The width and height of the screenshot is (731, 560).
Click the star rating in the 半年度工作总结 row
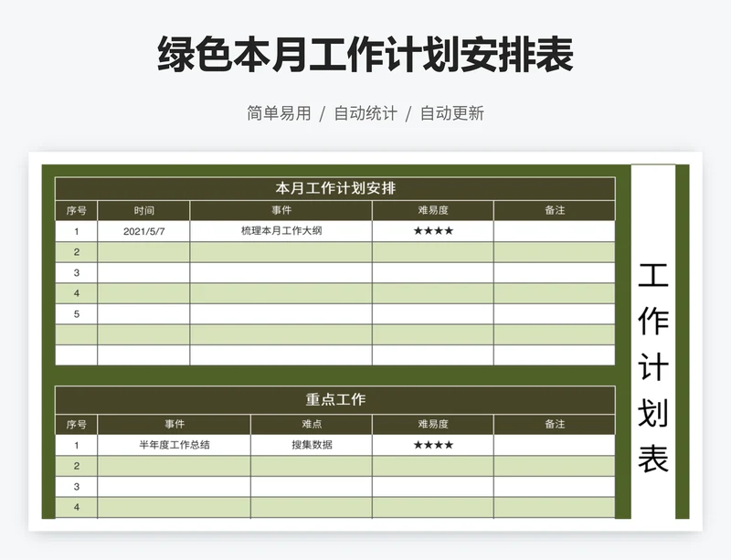point(433,445)
